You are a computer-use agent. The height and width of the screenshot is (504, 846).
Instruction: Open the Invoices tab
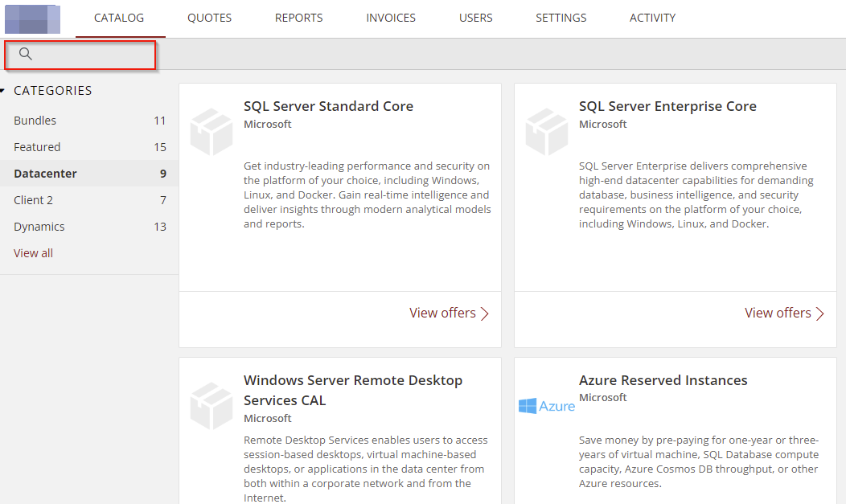point(391,18)
